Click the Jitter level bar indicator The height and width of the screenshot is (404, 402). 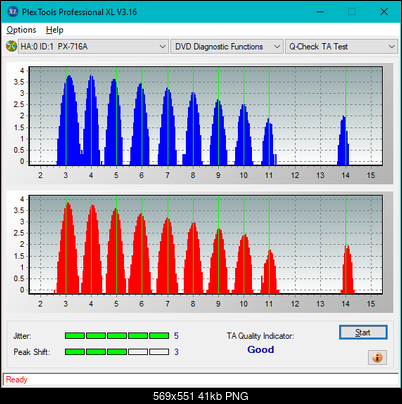pyautogui.click(x=117, y=335)
